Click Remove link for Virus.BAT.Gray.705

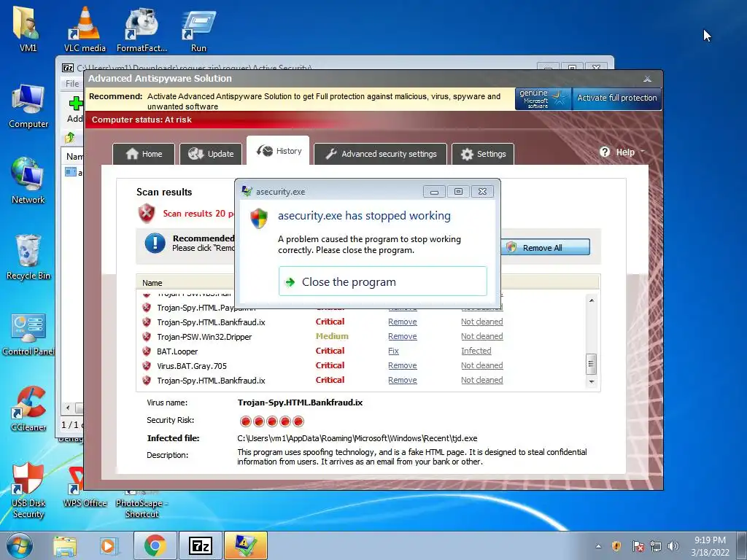click(403, 366)
